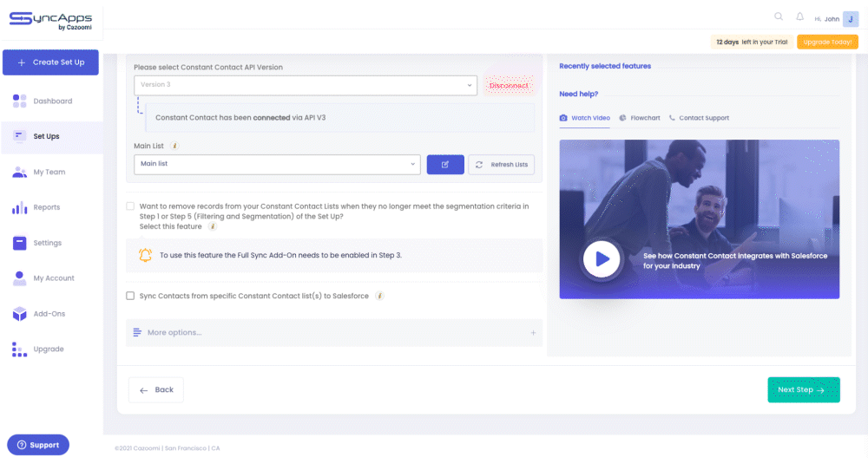The image size is (868, 470).
Task: Switch to the Contact Support tab
Action: point(699,118)
